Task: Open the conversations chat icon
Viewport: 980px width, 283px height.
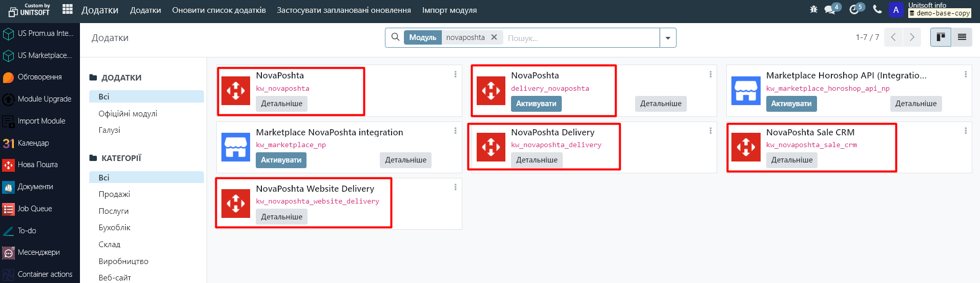Action: click(830, 9)
